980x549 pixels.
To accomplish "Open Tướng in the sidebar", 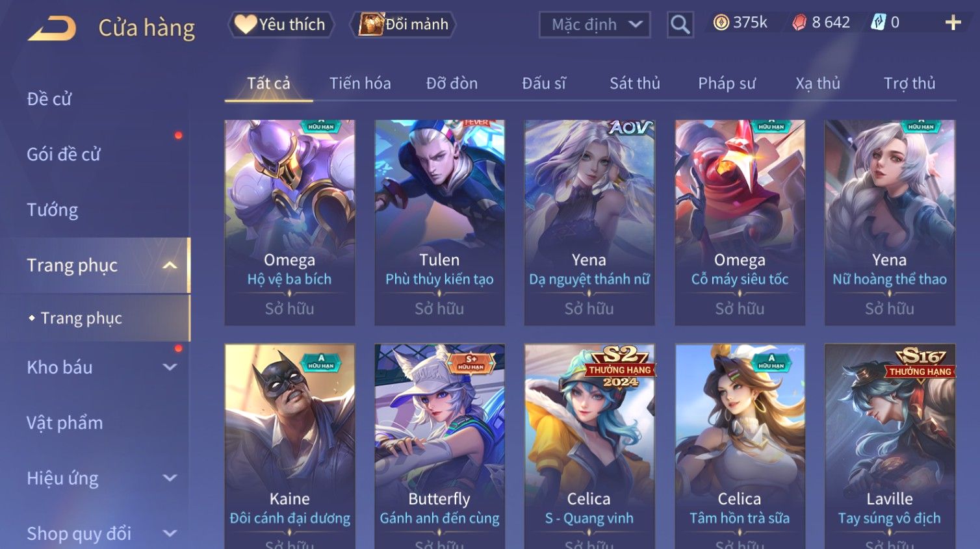I will [53, 210].
